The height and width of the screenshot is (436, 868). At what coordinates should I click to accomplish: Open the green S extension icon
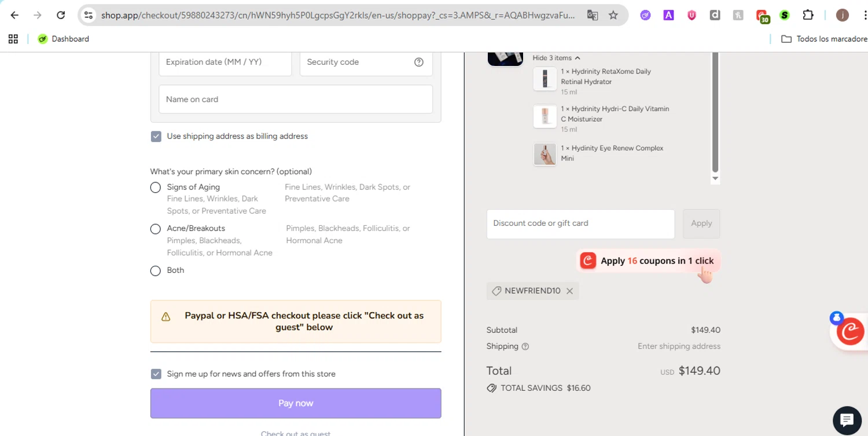(785, 16)
